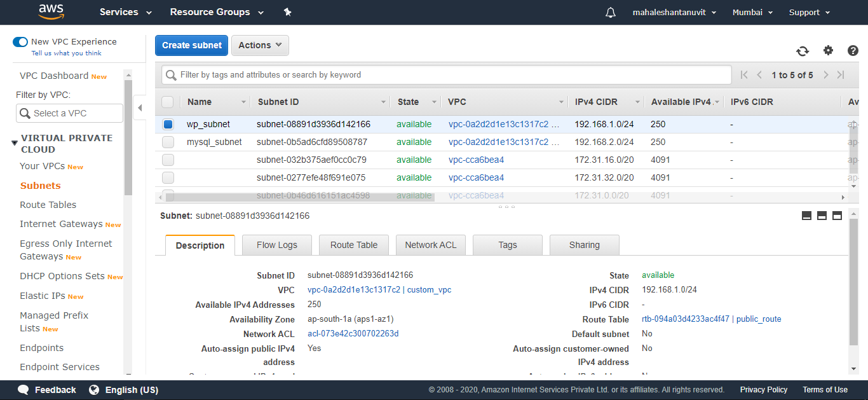Click the notifications bell icon
Image resolution: width=868 pixels, height=400 pixels.
pos(610,12)
